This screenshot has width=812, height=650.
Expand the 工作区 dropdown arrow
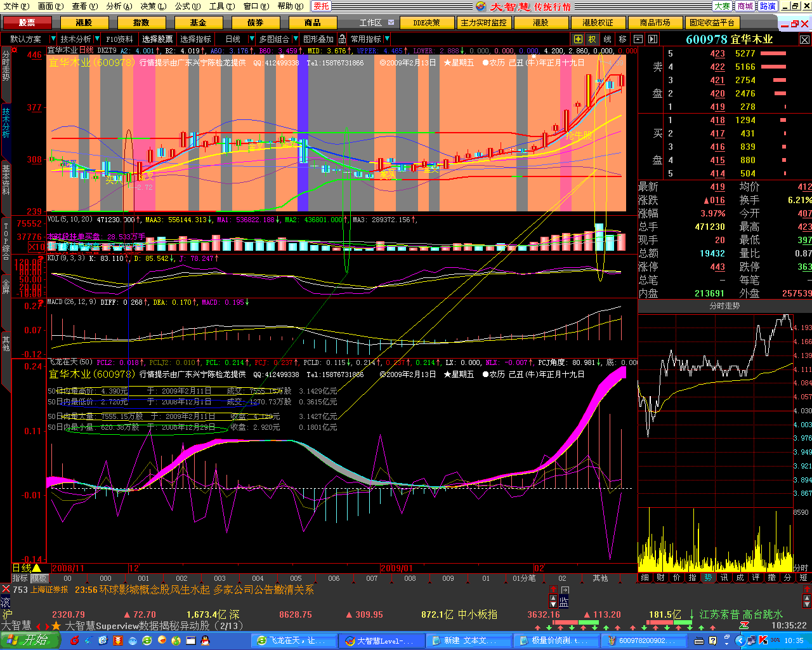point(391,23)
